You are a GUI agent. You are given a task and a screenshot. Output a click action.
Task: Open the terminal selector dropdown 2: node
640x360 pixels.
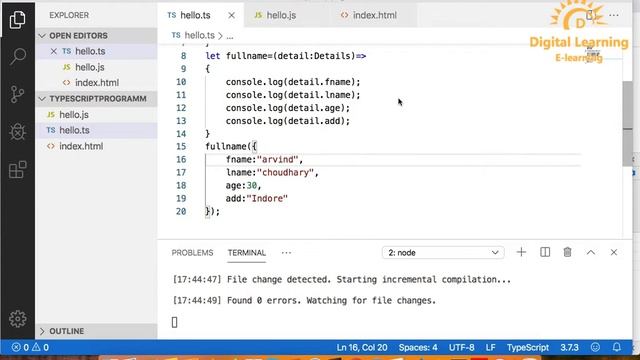point(443,253)
